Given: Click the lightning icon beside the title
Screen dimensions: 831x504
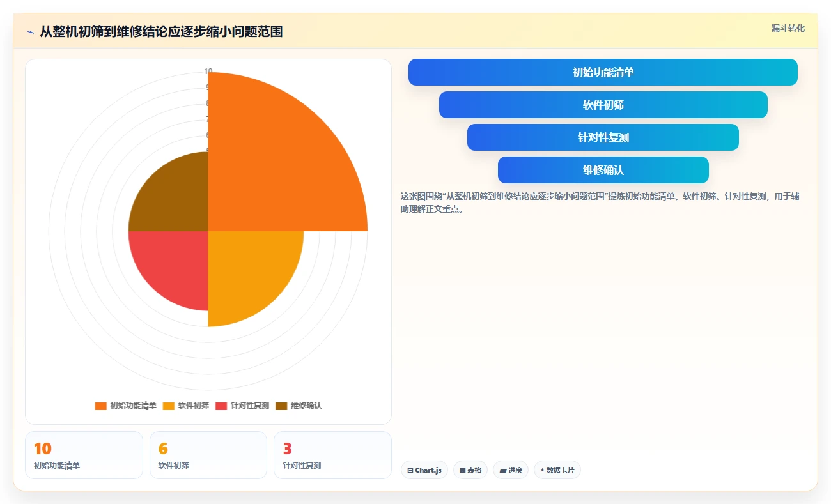Looking at the screenshot, I should point(30,31).
